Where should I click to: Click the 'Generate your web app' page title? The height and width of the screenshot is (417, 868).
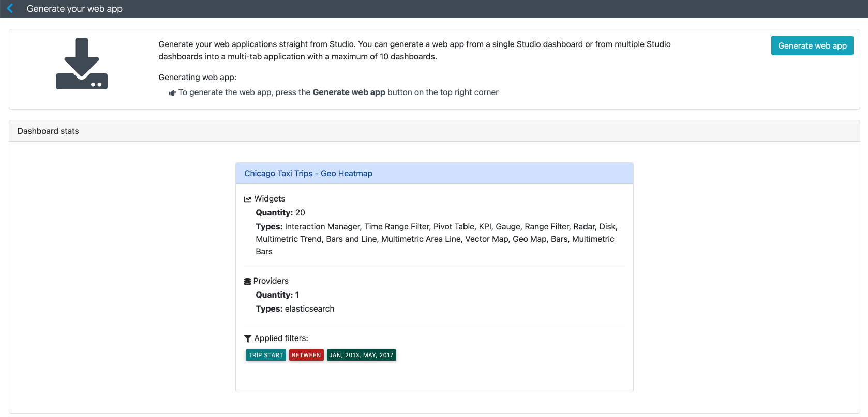tap(74, 9)
